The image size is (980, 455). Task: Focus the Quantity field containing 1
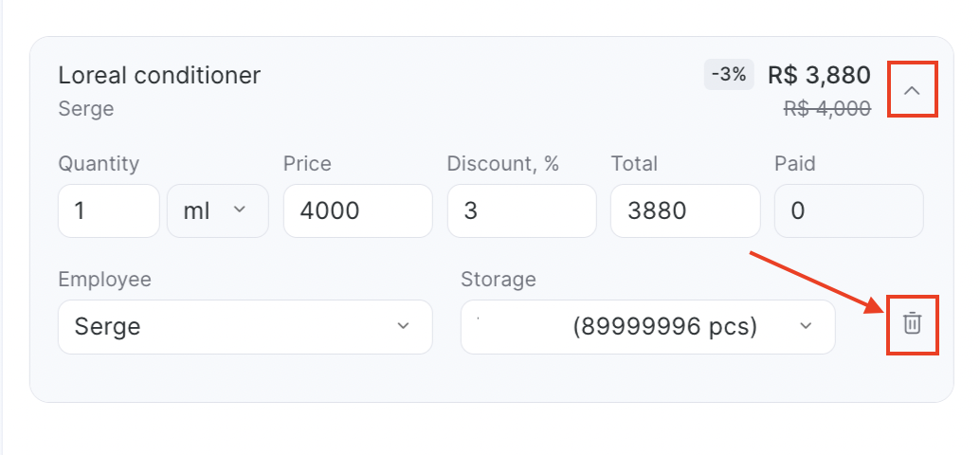click(x=109, y=210)
